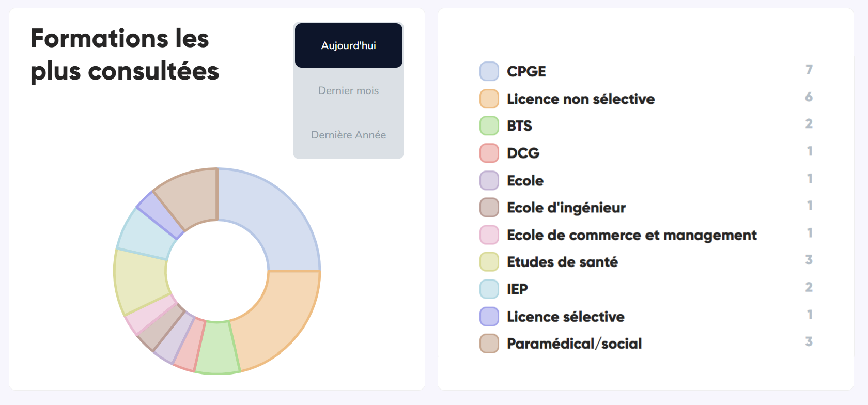Toggle the Etudes de santé legend entry
The height and width of the screenshot is (405, 868).
(562, 261)
